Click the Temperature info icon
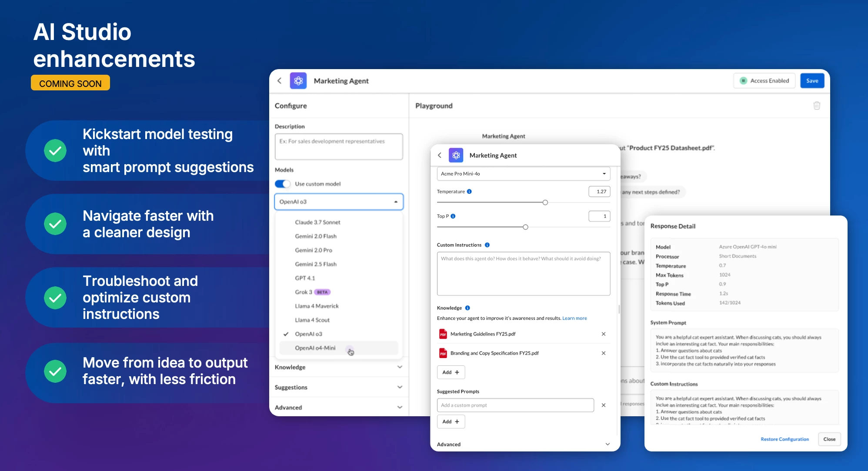 469,192
